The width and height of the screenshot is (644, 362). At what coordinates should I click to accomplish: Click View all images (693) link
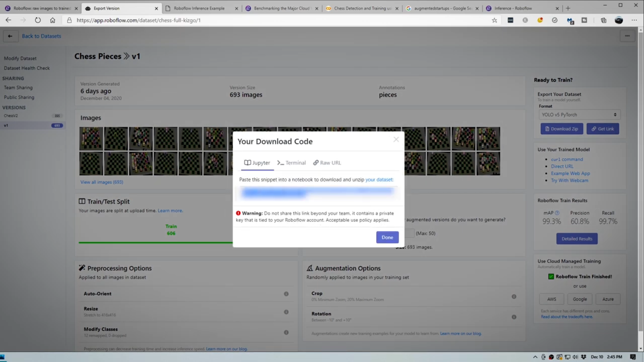pos(102,182)
